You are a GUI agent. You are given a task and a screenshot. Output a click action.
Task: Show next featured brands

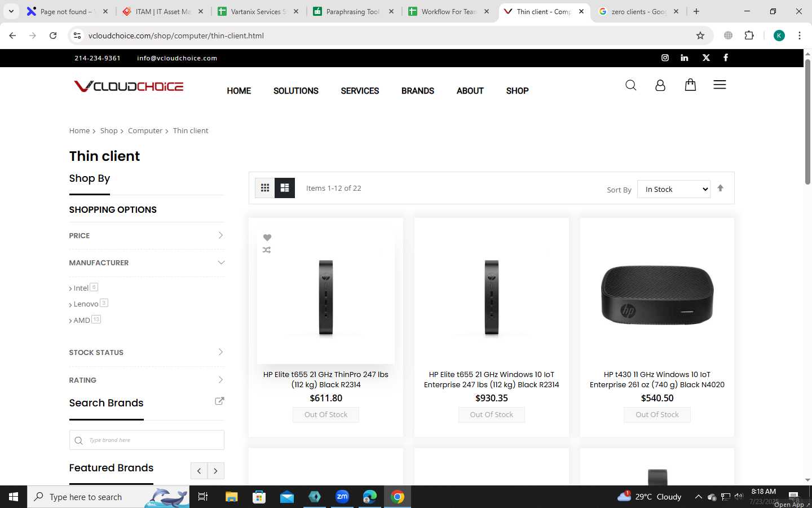pos(216,471)
